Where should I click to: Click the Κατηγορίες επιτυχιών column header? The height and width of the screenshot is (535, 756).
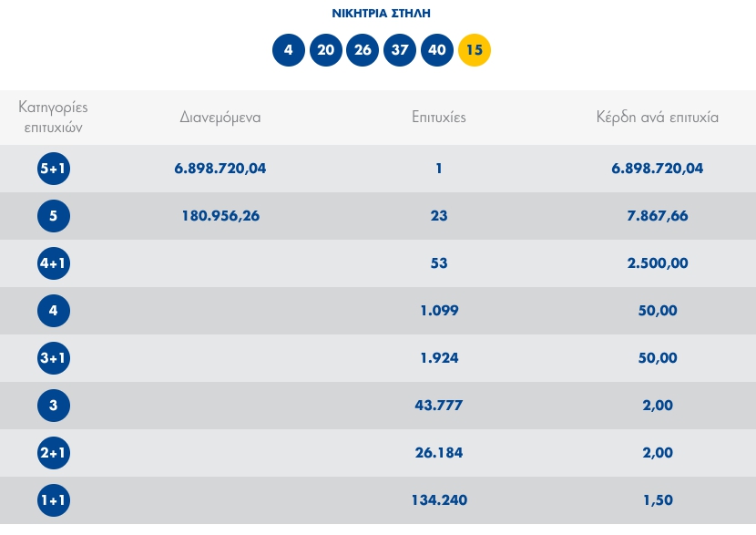pos(54,118)
